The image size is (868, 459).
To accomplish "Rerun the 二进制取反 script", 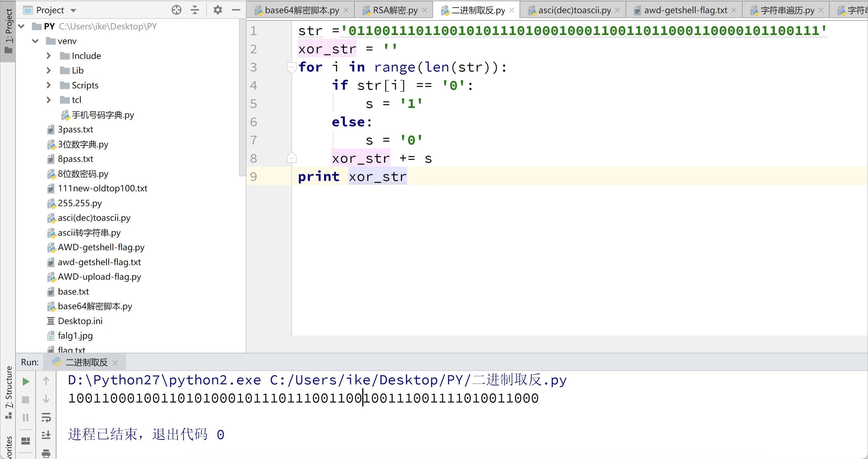I will tap(26, 381).
